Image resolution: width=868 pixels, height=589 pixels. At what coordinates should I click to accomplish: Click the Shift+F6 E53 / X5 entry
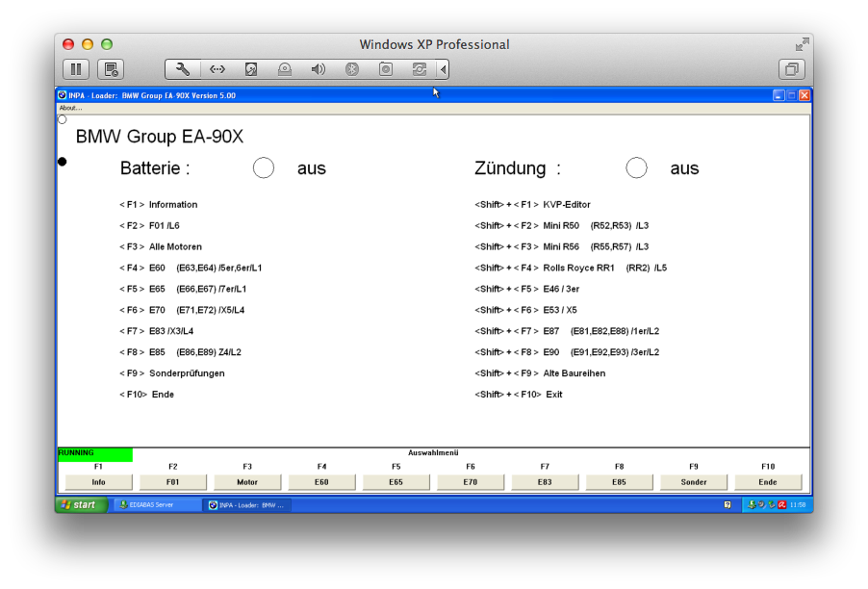click(x=525, y=310)
